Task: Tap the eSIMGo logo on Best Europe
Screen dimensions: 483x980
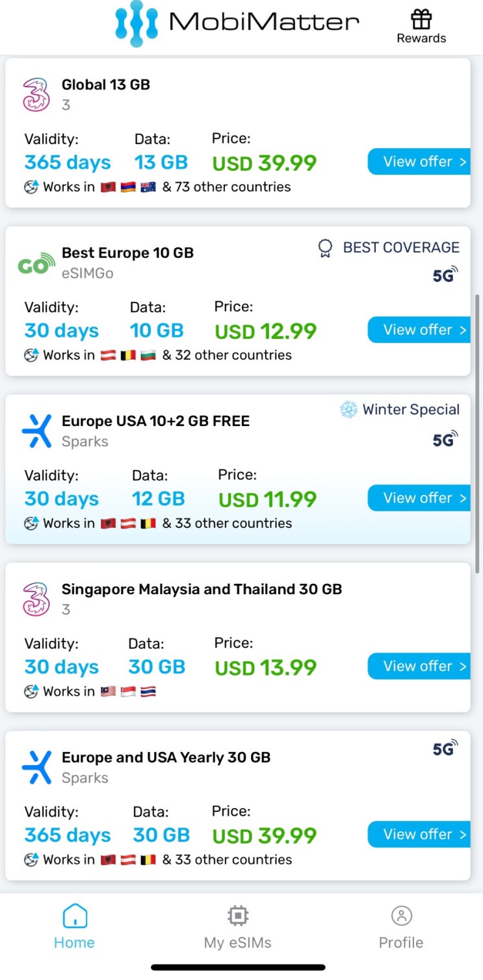Action: click(x=36, y=262)
